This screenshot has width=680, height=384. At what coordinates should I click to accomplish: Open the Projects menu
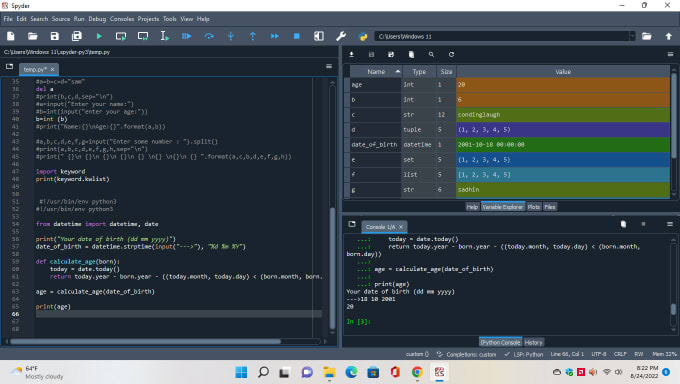tap(148, 19)
